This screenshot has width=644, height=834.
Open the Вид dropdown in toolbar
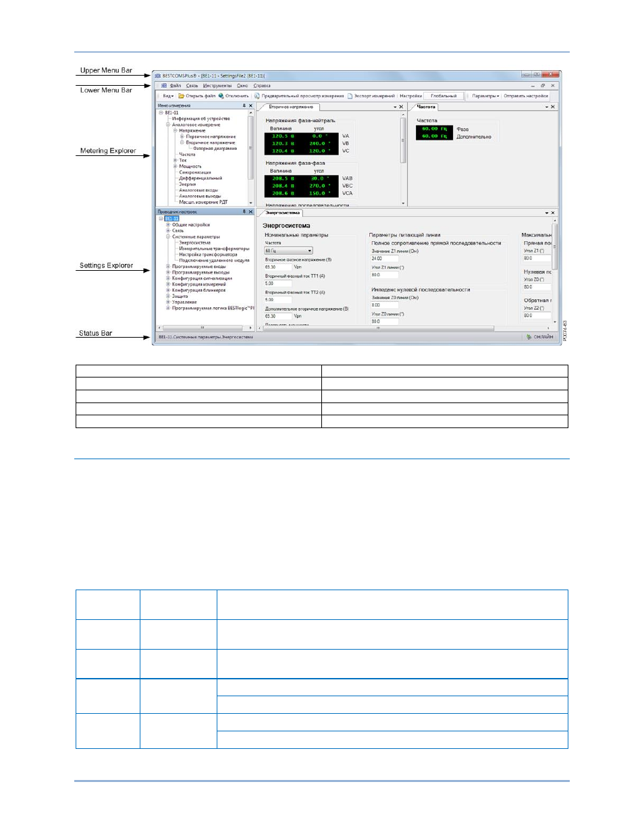coord(168,96)
